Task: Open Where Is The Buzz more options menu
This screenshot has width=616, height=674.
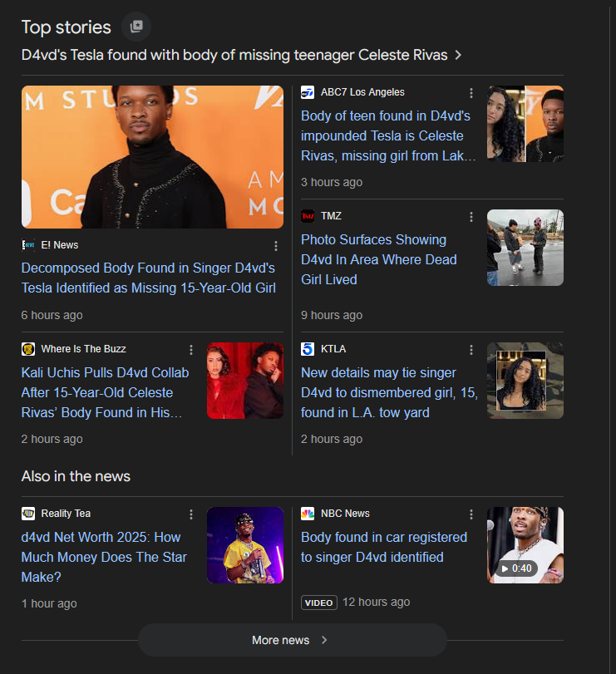Action: 191,349
